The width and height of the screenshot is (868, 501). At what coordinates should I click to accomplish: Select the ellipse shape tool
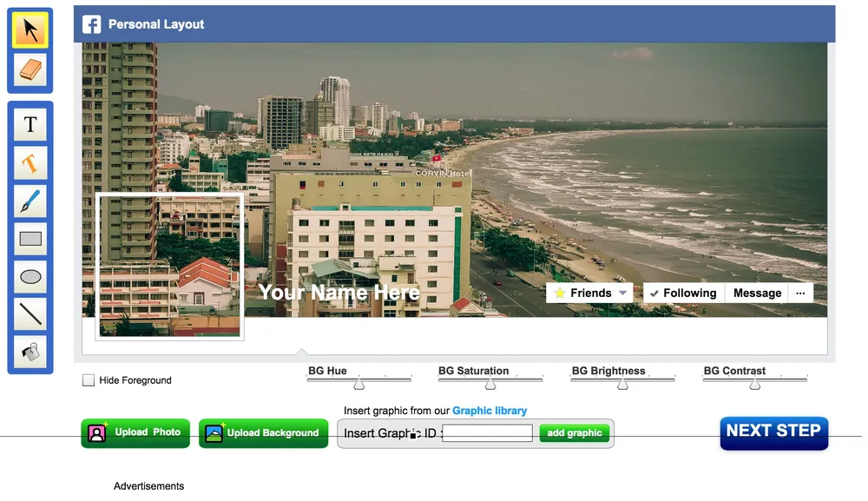30,276
